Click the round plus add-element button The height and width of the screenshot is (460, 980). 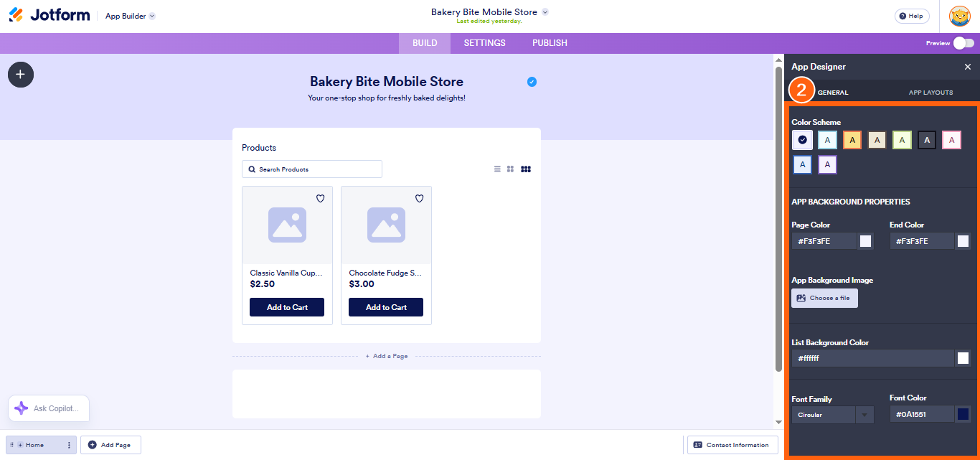click(x=21, y=75)
